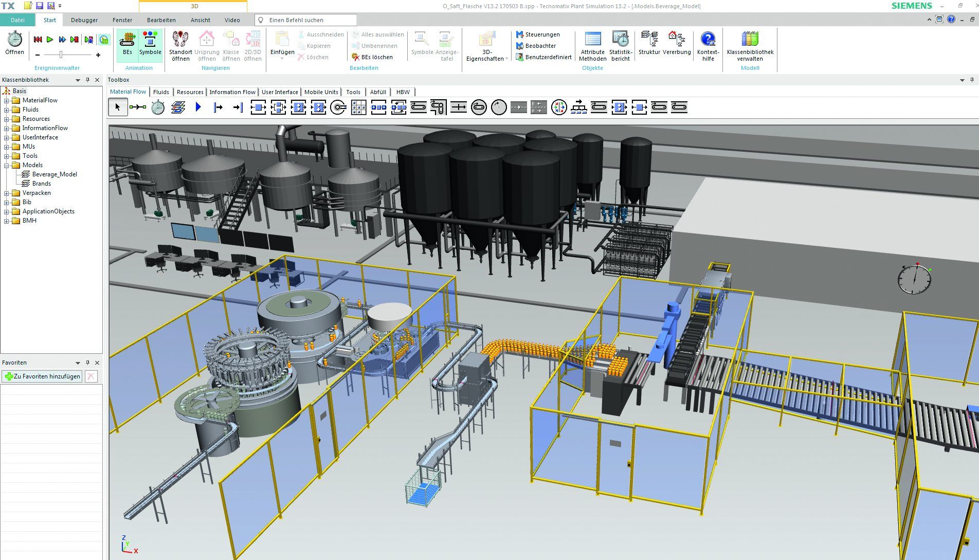
Task: Open Steuerungen
Action: pos(538,34)
